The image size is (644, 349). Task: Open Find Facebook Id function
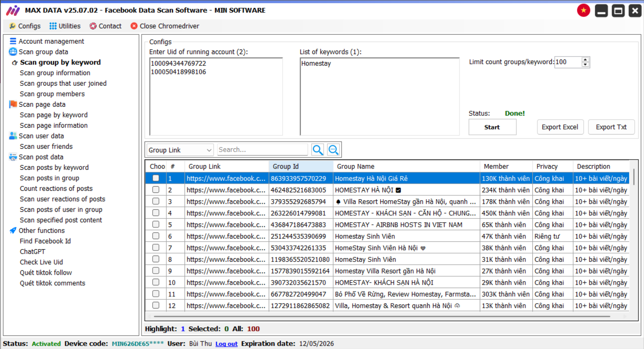pyautogui.click(x=45, y=241)
